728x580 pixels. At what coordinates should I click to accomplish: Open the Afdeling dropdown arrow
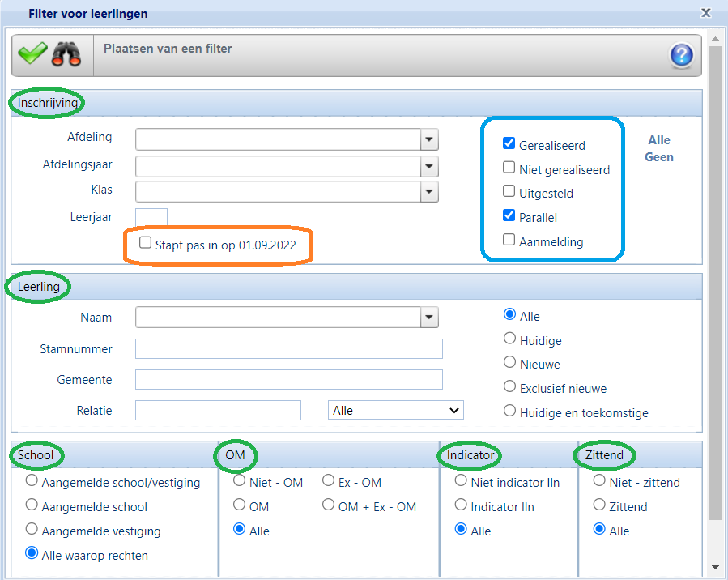(x=429, y=139)
